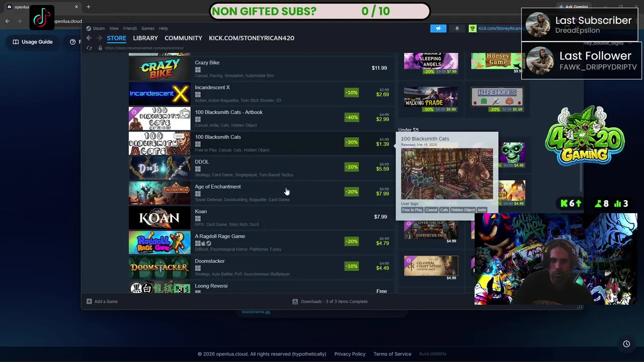Image resolution: width=644 pixels, height=362 pixels.
Task: Click the help icon beside Usage Guide
Action: (x=73, y=42)
